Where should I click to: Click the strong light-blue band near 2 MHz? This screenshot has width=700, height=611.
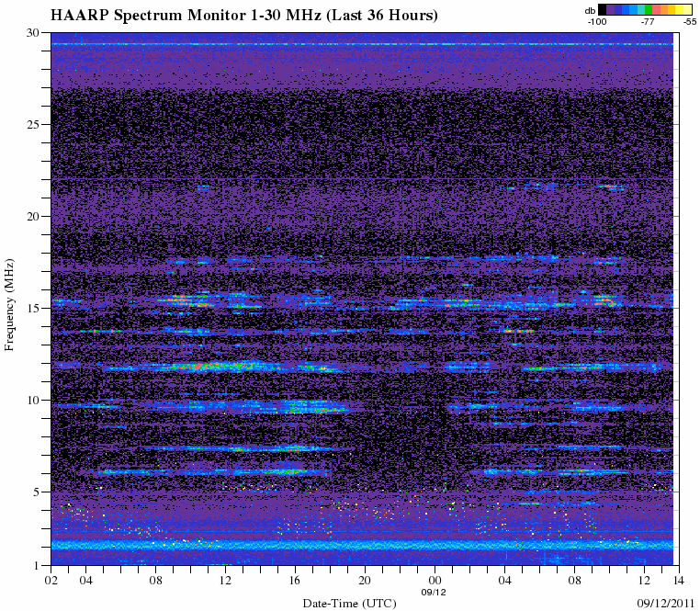point(362,546)
